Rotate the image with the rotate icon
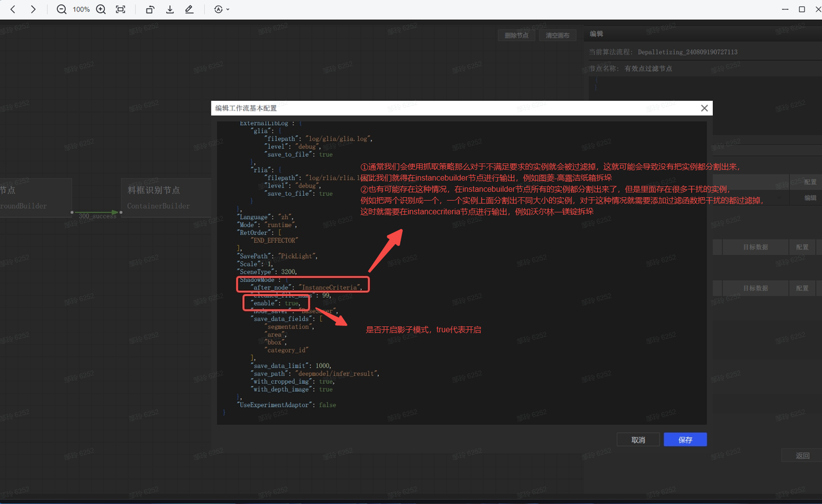The image size is (822, 504). 150,10
